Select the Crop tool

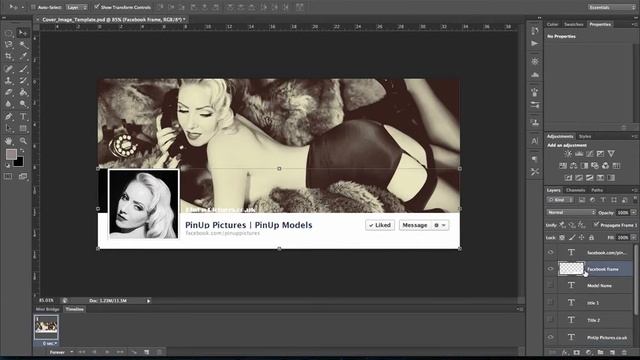click(x=9, y=56)
